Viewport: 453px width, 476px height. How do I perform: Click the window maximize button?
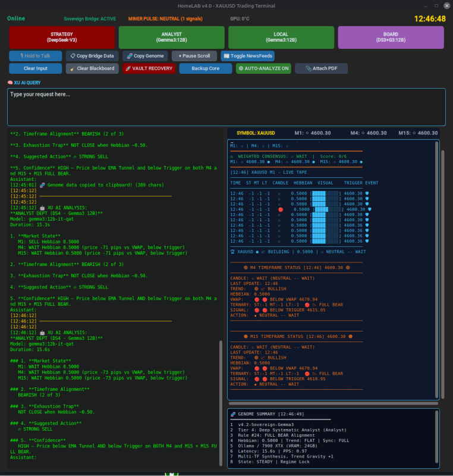436,5
